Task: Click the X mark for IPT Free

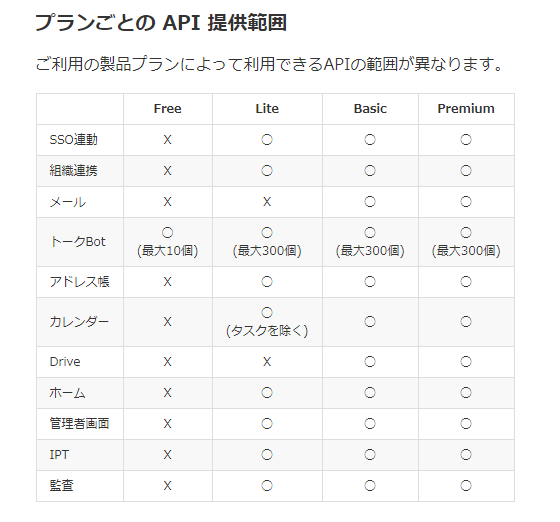Action: pos(168,455)
